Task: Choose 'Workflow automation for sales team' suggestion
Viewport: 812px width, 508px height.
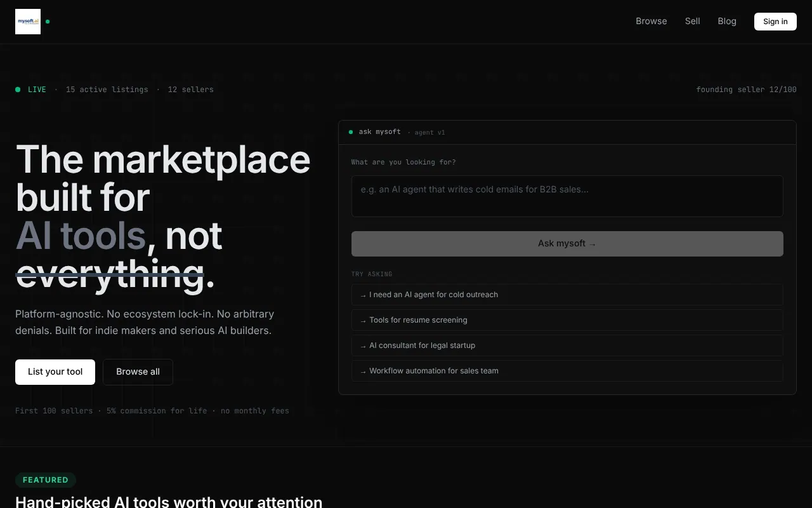Action: pos(567,371)
